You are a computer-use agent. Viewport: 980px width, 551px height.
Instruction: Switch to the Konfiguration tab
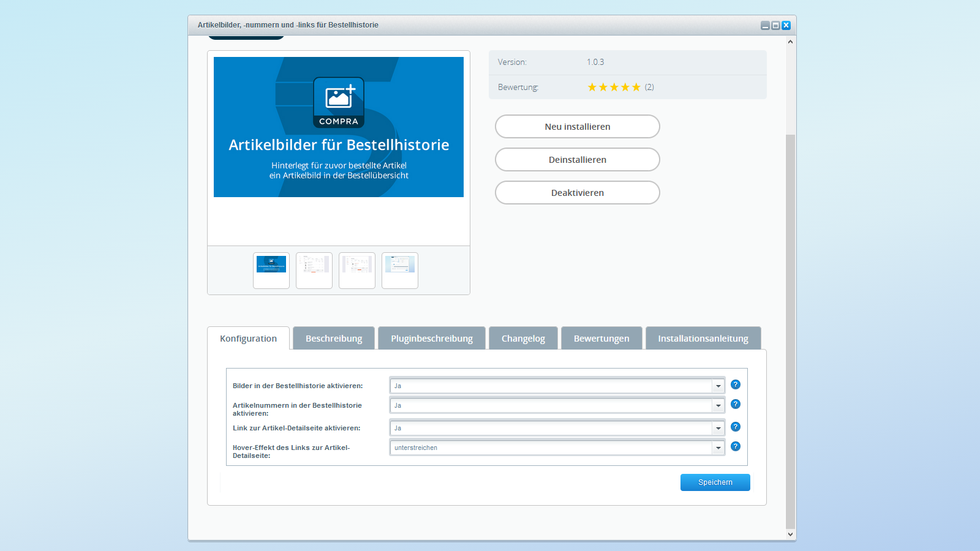[248, 339]
